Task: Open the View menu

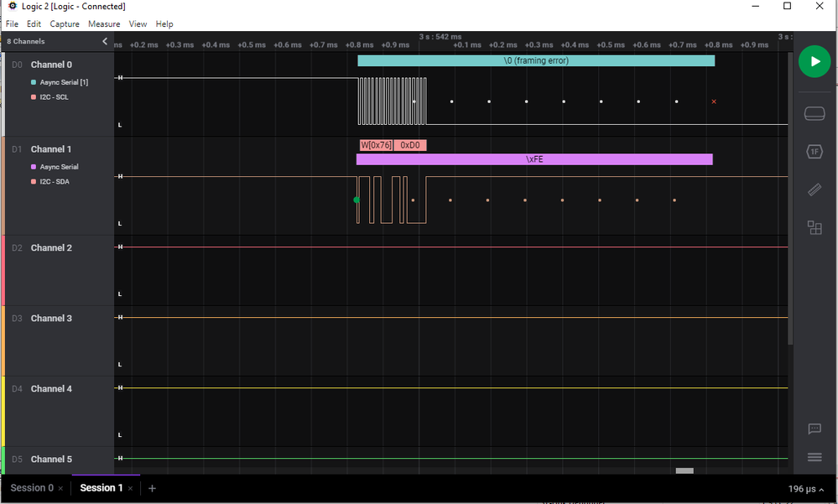Action: pyautogui.click(x=138, y=24)
